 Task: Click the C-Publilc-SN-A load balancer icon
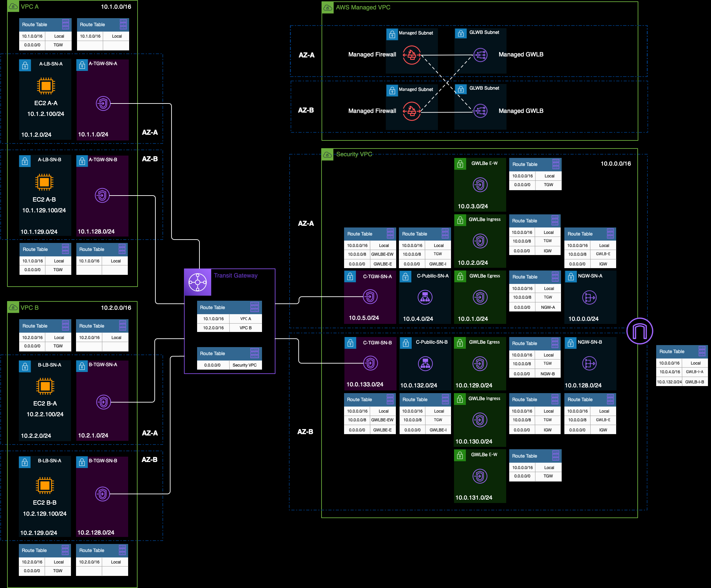pyautogui.click(x=425, y=297)
